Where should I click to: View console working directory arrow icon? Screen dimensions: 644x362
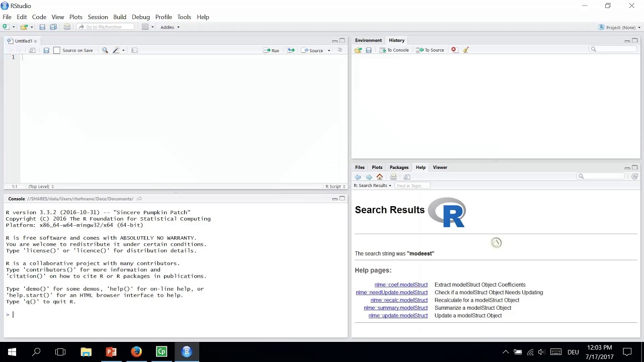pyautogui.click(x=139, y=199)
